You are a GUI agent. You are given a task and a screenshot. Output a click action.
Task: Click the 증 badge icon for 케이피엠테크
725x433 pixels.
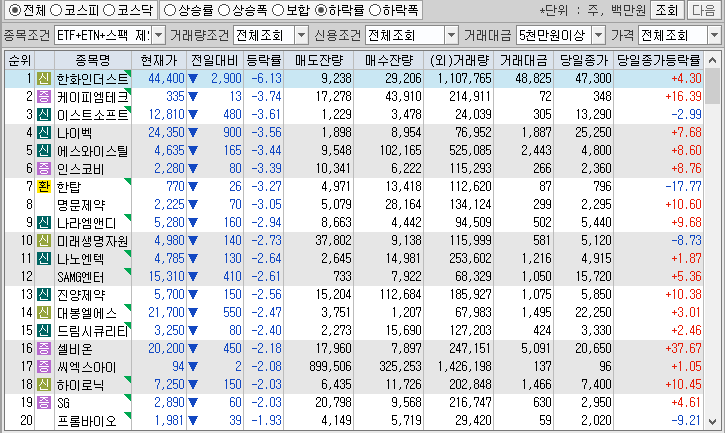(44, 97)
